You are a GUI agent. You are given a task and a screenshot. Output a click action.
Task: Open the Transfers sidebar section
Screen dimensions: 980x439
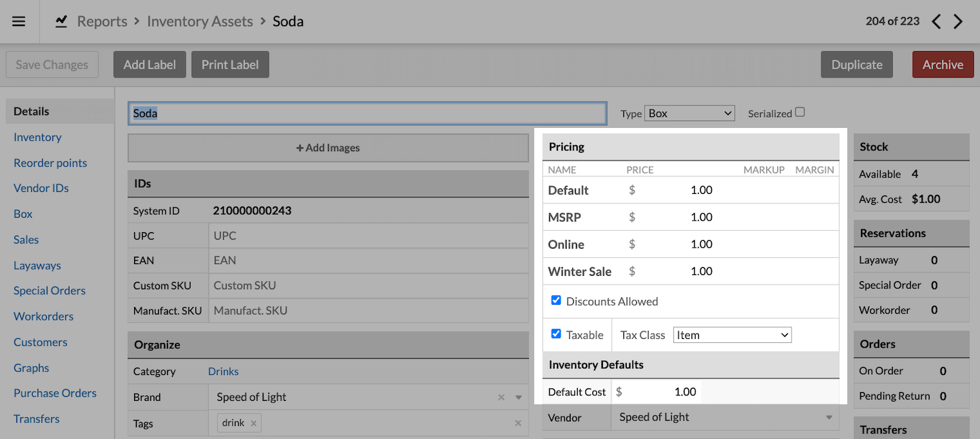(37, 419)
